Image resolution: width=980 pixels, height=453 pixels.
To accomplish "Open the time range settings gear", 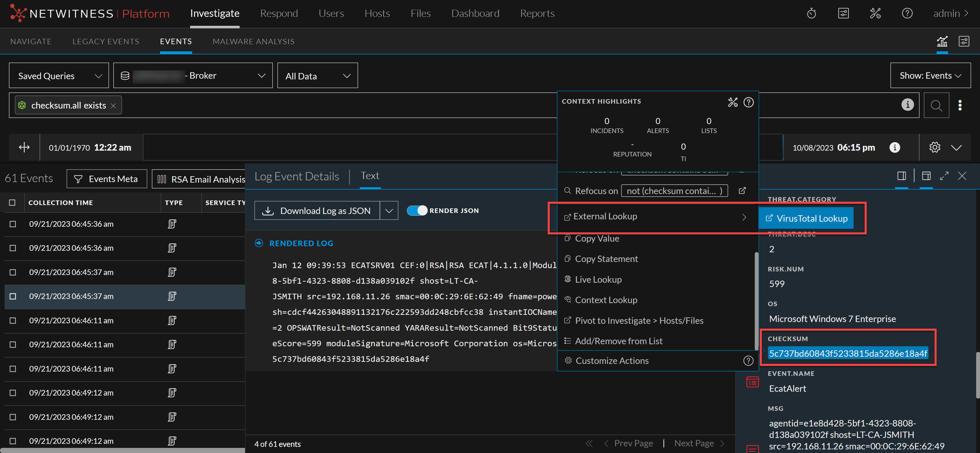I will point(935,147).
